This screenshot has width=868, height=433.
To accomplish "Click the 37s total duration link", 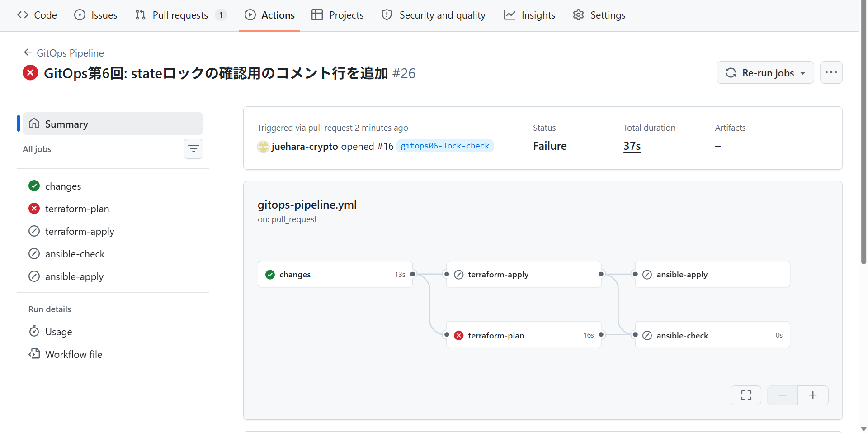I will [x=632, y=146].
